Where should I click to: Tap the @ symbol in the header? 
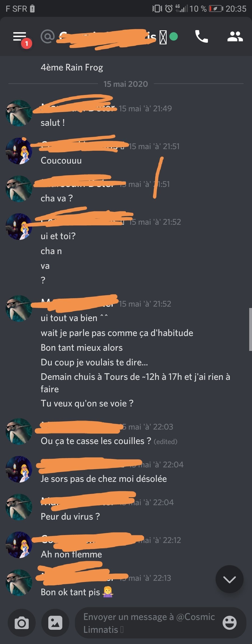coord(48,36)
